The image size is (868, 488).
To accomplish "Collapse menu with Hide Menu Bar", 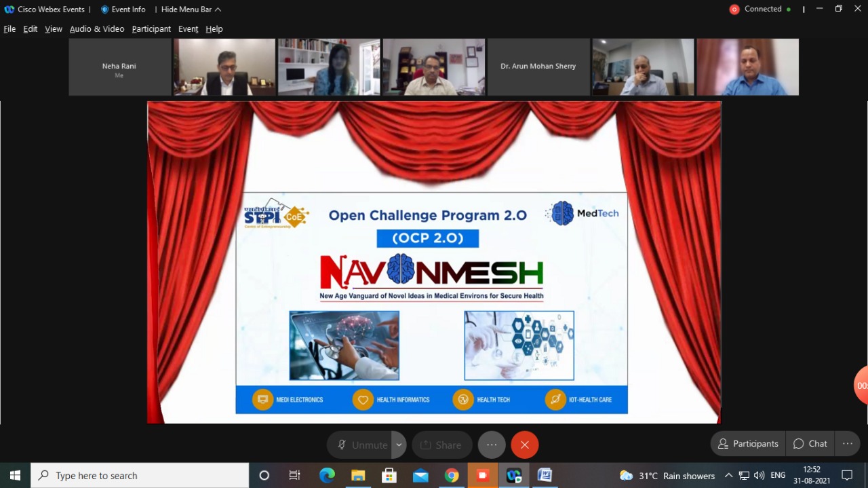I will pyautogui.click(x=191, y=10).
